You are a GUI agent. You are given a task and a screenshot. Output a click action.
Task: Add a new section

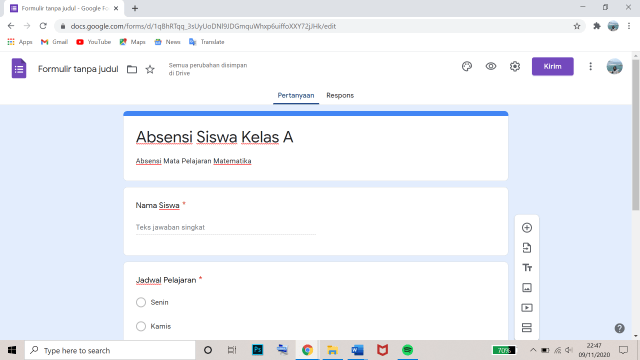[x=527, y=328]
